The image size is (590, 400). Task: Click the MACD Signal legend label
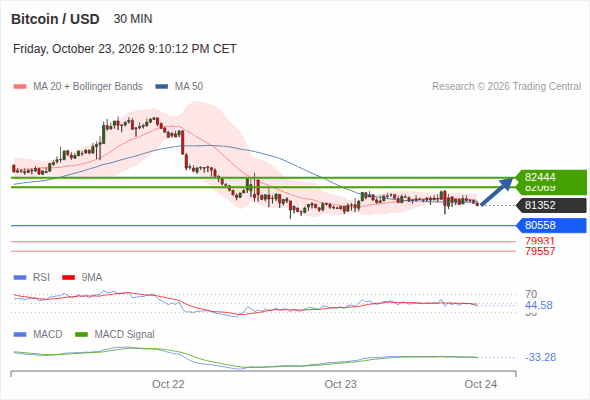click(125, 335)
